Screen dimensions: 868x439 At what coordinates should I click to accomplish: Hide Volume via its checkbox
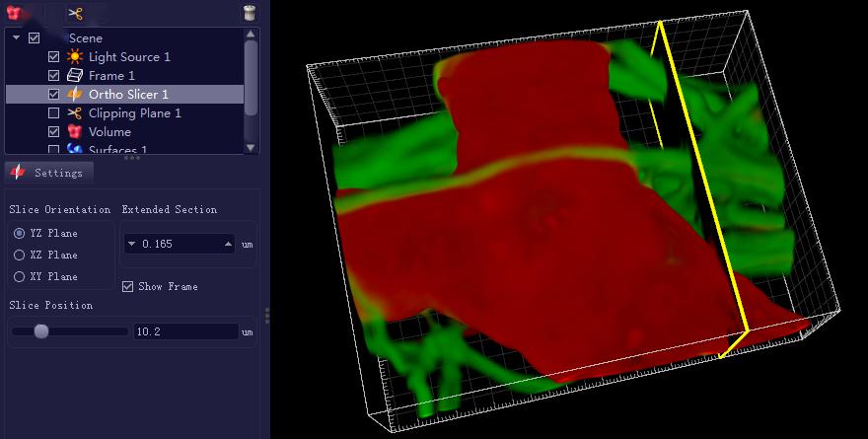point(53,132)
